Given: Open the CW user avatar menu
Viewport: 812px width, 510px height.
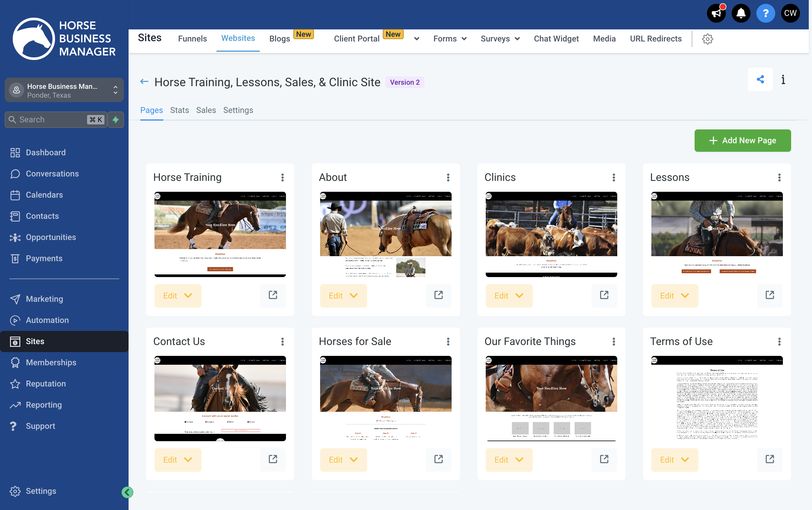Looking at the screenshot, I should (x=790, y=14).
